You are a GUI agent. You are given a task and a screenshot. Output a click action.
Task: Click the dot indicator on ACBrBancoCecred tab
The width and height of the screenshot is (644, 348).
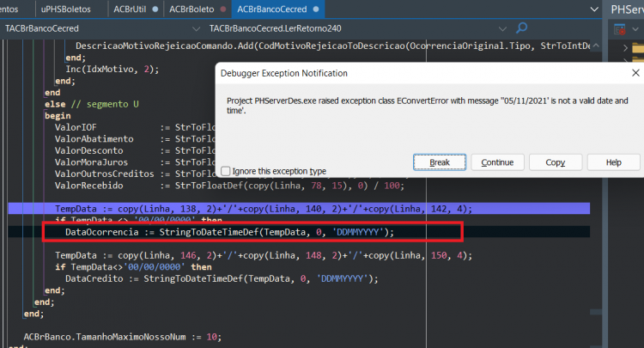(316, 9)
